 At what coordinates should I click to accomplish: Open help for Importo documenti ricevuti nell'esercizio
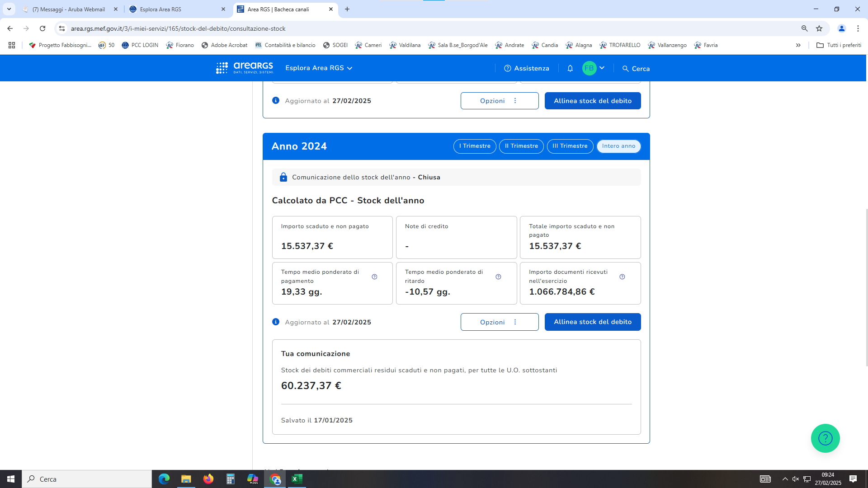point(622,277)
